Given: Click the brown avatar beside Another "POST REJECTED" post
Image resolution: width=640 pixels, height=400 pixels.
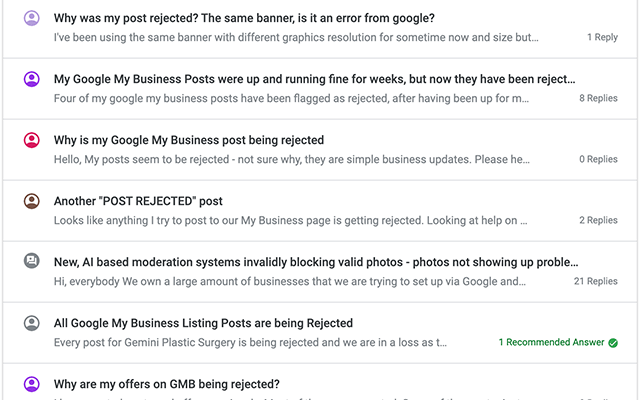Looking at the screenshot, I should pos(31,201).
